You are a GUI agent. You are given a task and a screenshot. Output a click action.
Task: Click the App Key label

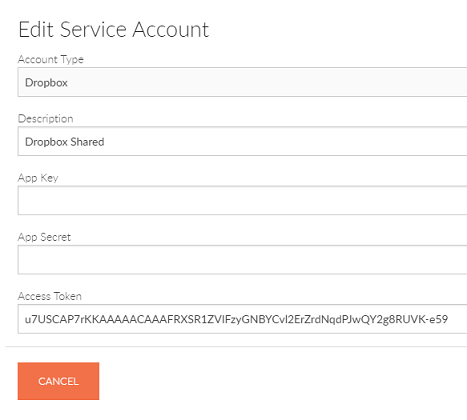coord(38,178)
